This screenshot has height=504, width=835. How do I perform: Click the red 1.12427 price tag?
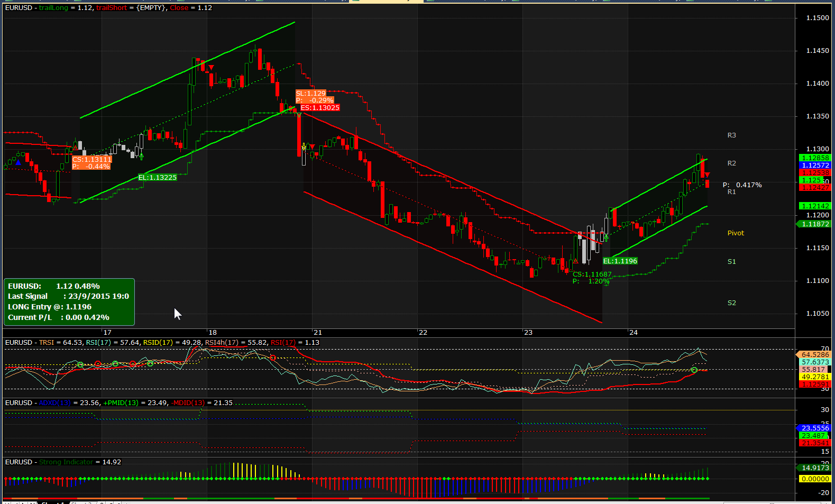[x=815, y=187]
